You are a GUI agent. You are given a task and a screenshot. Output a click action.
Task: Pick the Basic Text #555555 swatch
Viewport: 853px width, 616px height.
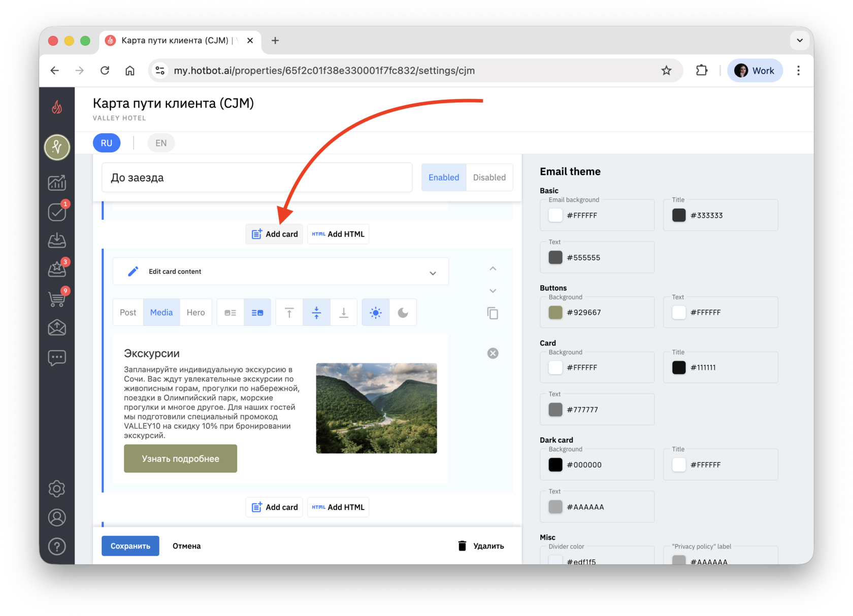pos(555,257)
